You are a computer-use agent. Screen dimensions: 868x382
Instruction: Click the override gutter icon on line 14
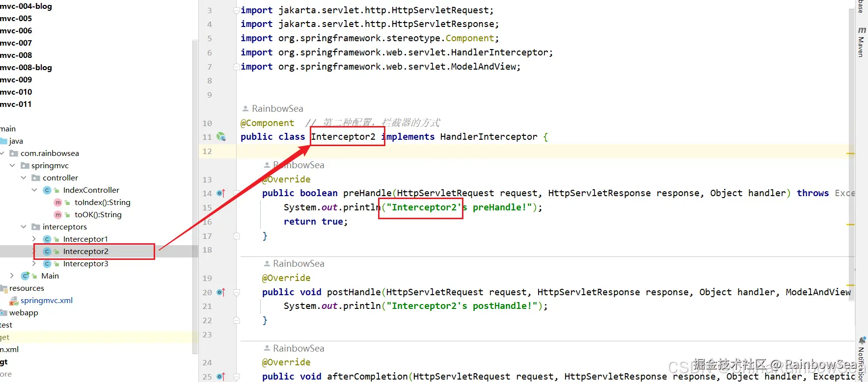[x=221, y=193]
